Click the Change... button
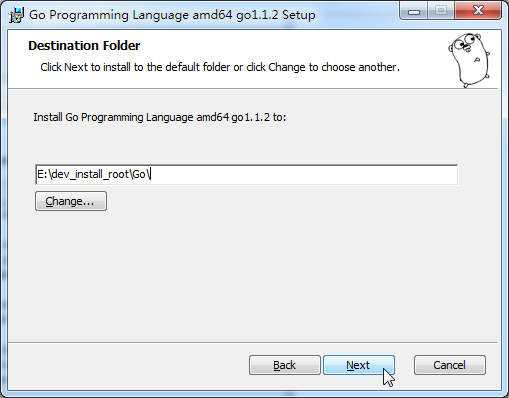The width and height of the screenshot is (509, 398). (71, 201)
